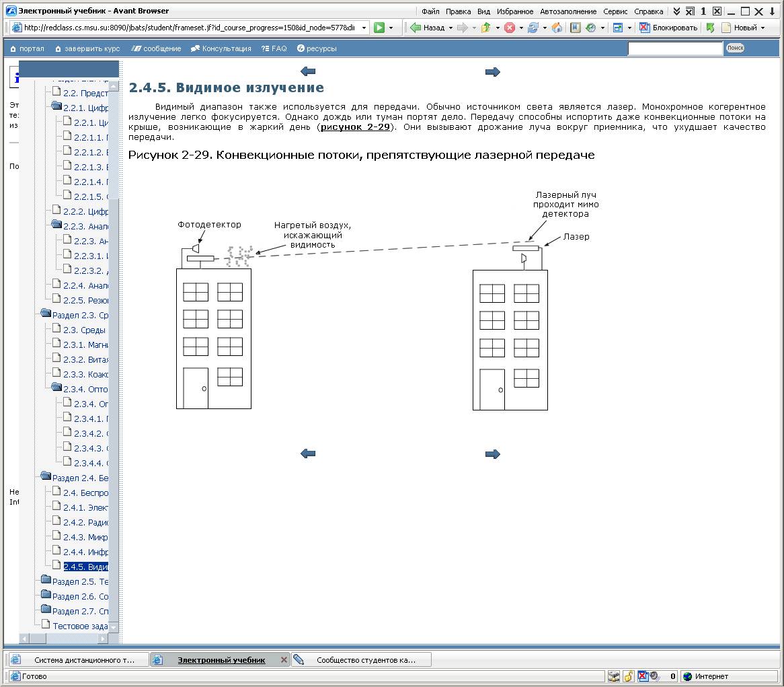
Task: Open the FAQ link
Action: (274, 48)
